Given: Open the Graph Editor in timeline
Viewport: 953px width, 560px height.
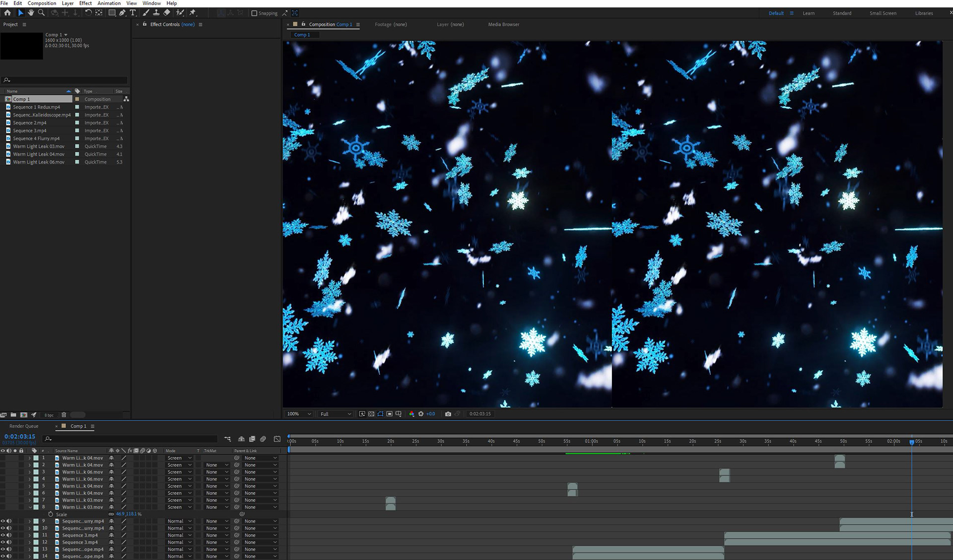Looking at the screenshot, I should [x=277, y=439].
